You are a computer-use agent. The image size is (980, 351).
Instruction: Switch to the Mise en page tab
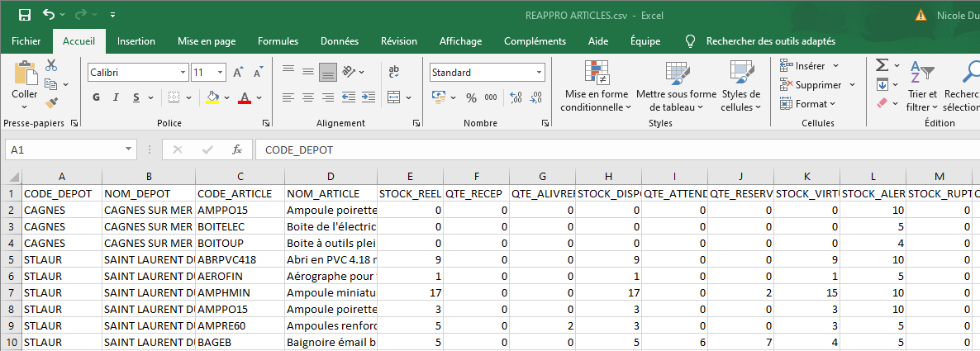coord(207,41)
